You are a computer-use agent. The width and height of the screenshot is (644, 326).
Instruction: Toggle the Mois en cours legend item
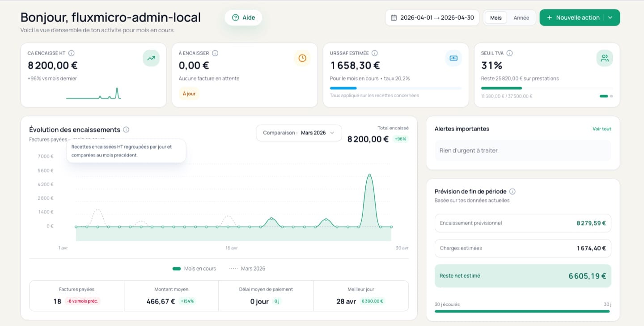(x=194, y=269)
